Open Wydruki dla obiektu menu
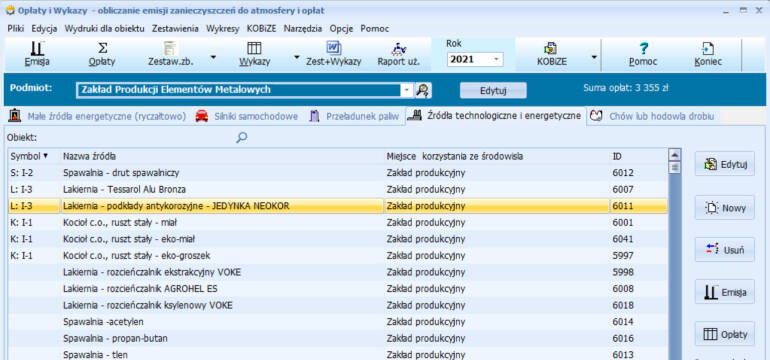This screenshot has height=360, width=770. (x=105, y=28)
